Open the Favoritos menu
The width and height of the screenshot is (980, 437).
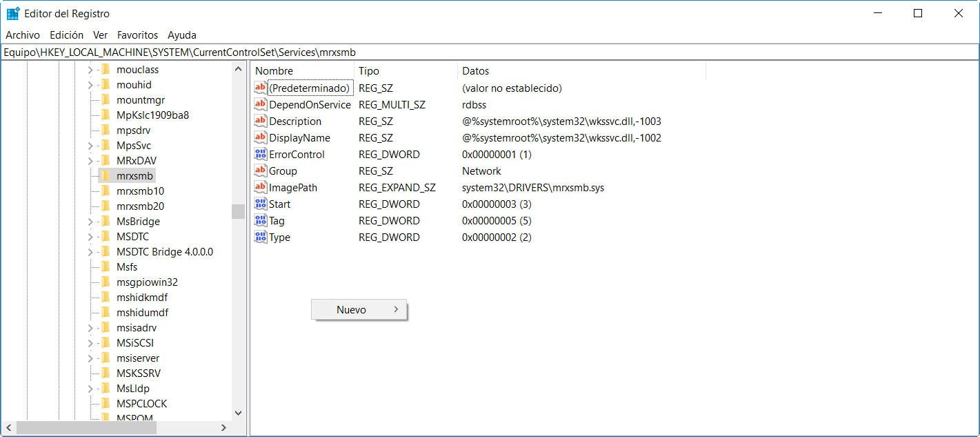(x=137, y=35)
